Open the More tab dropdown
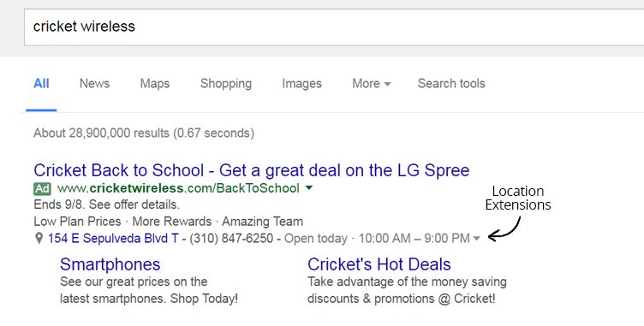644x326 pixels. [x=372, y=83]
